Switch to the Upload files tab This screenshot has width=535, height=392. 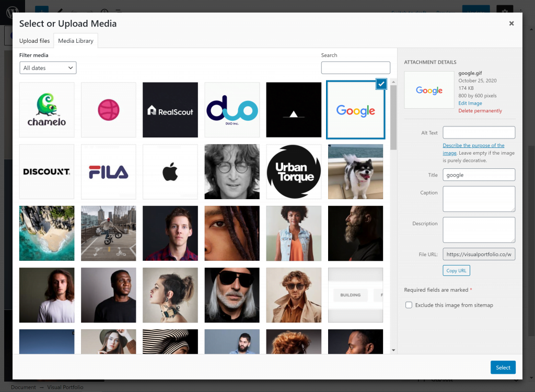34,41
